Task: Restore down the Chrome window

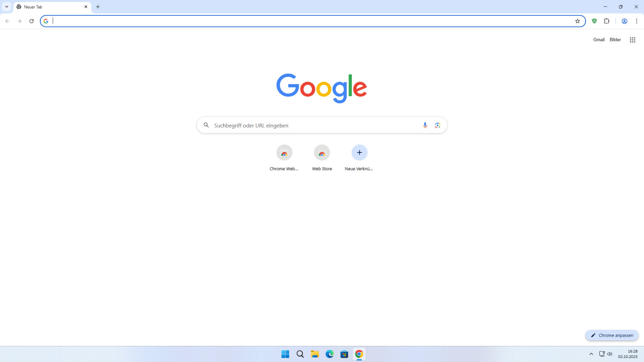Action: pos(621,7)
